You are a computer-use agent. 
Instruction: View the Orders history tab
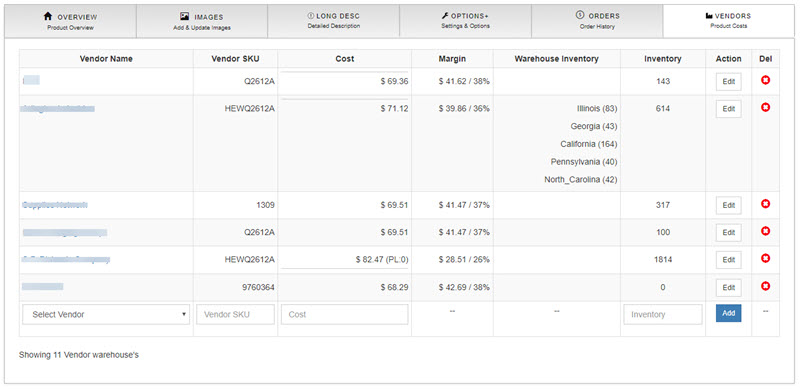pyautogui.click(x=597, y=21)
